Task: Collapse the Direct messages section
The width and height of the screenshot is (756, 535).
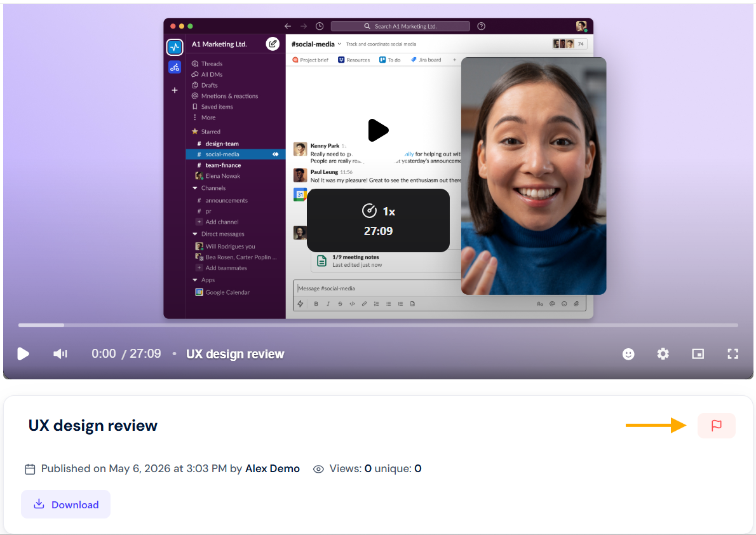Action: pos(195,234)
